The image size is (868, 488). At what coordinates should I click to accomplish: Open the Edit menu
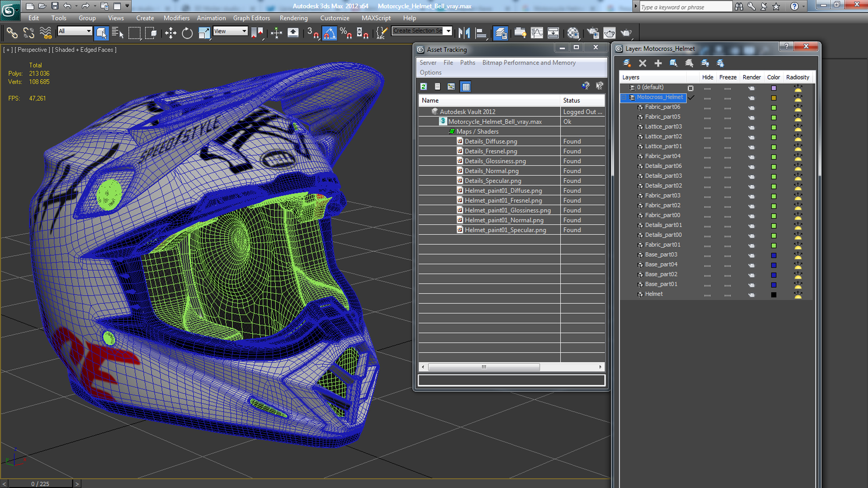click(x=33, y=18)
